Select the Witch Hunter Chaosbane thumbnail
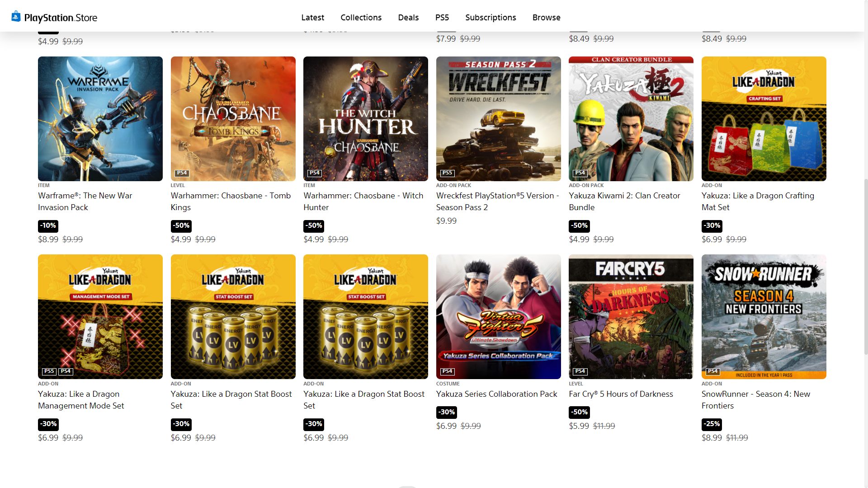Screen dimensions: 868x488 point(365,119)
